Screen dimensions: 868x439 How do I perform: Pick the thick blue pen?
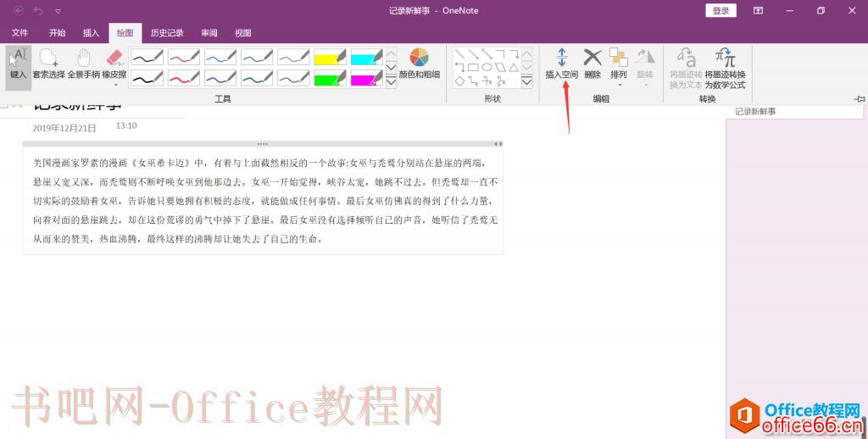pyautogui.click(x=220, y=77)
